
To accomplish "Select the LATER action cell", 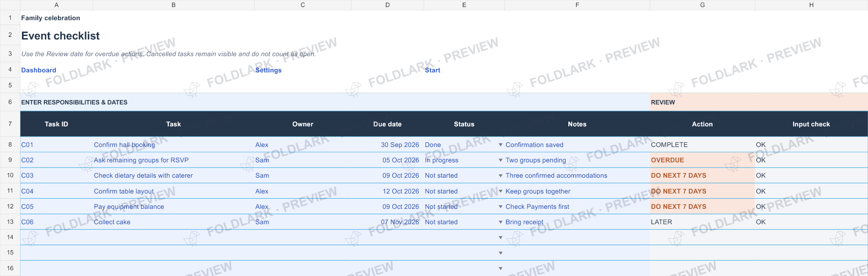I will [703, 222].
